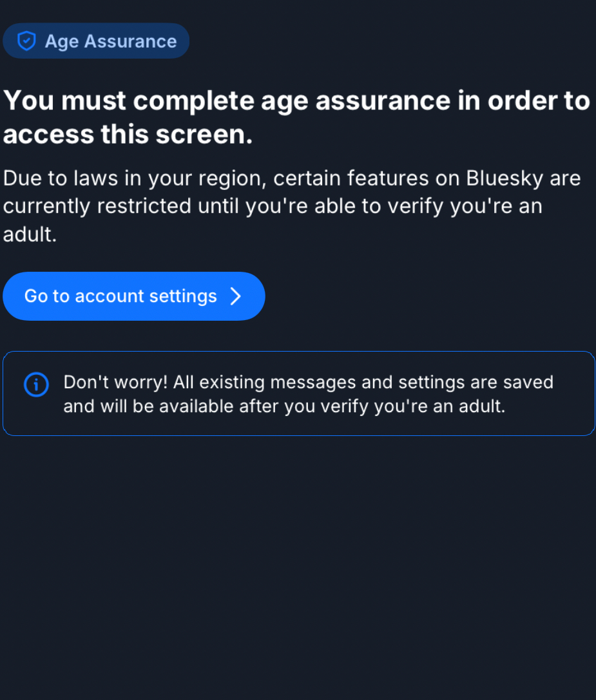Image resolution: width=596 pixels, height=700 pixels.
Task: Click the blue info circle icon
Action: [36, 384]
